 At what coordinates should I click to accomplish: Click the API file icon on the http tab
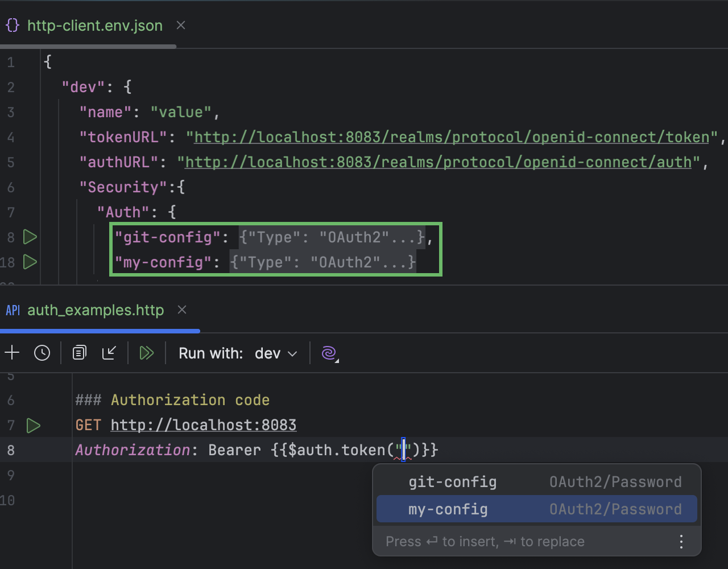coord(13,310)
